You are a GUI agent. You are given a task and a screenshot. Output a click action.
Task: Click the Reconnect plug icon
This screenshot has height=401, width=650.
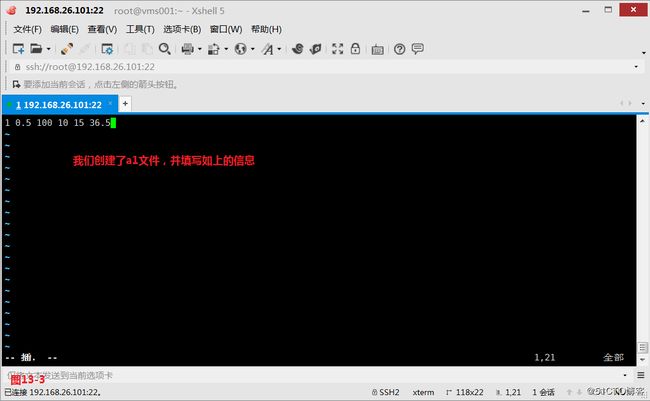[67, 49]
